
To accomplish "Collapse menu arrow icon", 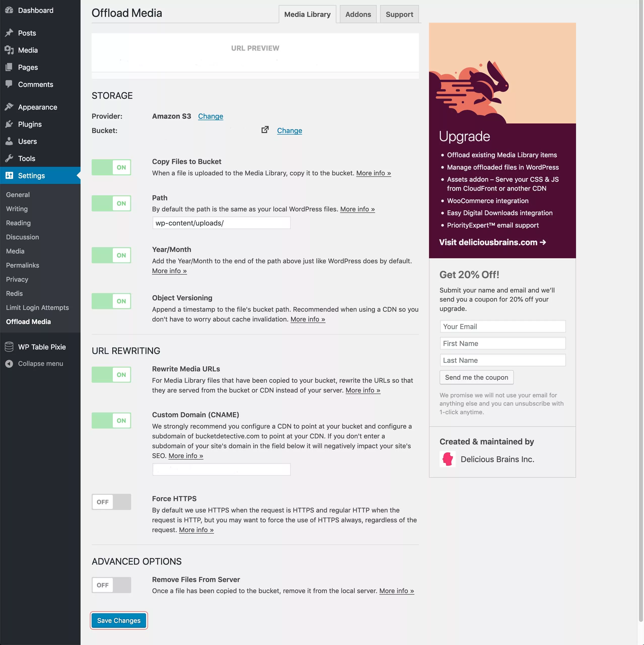I will coord(9,364).
